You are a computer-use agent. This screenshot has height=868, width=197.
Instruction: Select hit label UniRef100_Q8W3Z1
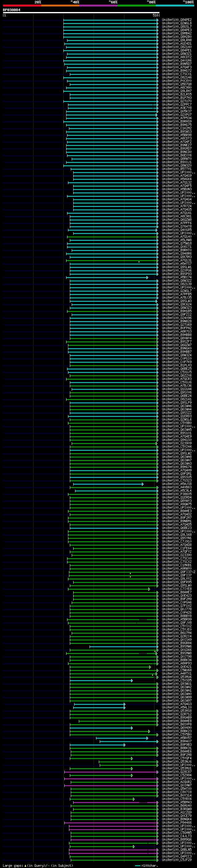click(x=177, y=54)
